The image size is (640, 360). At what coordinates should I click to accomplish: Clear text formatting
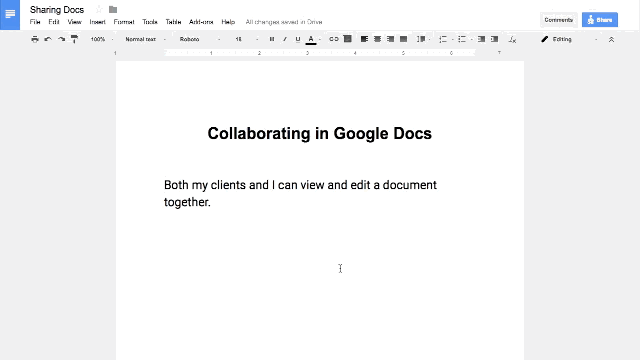pos(512,39)
